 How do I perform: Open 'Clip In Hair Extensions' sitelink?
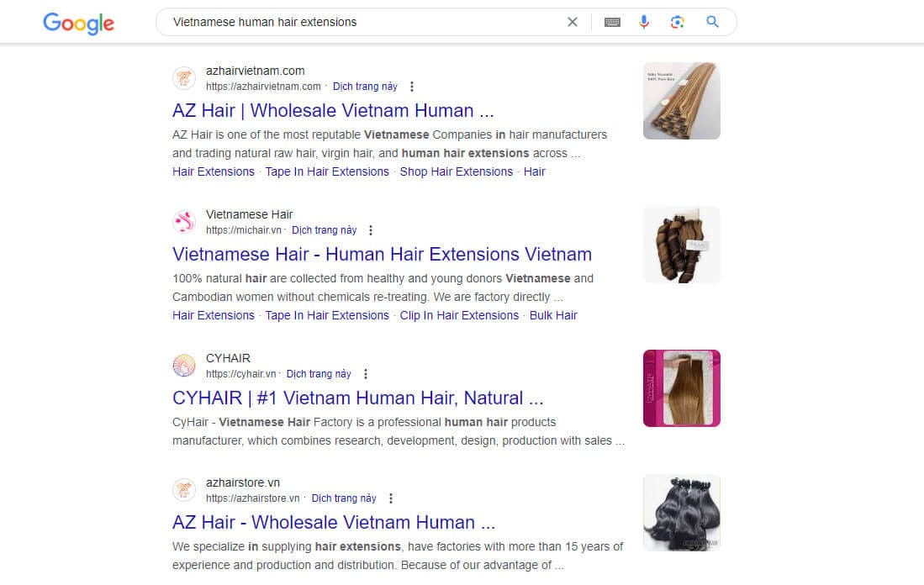tap(459, 316)
